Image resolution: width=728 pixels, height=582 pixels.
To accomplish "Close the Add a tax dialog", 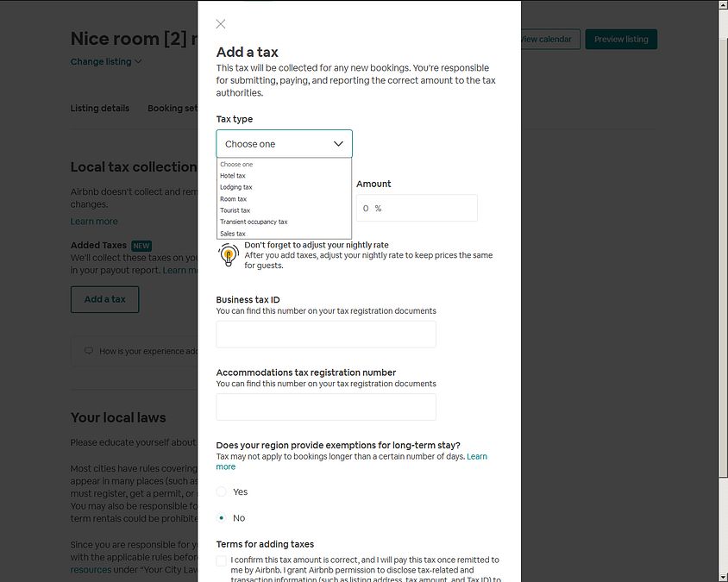I will tap(221, 24).
